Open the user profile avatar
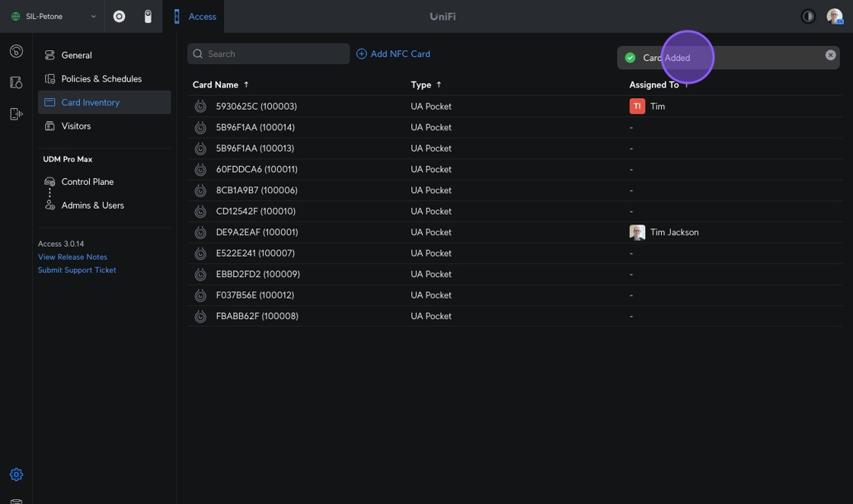Image resolution: width=853 pixels, height=504 pixels. click(x=834, y=16)
